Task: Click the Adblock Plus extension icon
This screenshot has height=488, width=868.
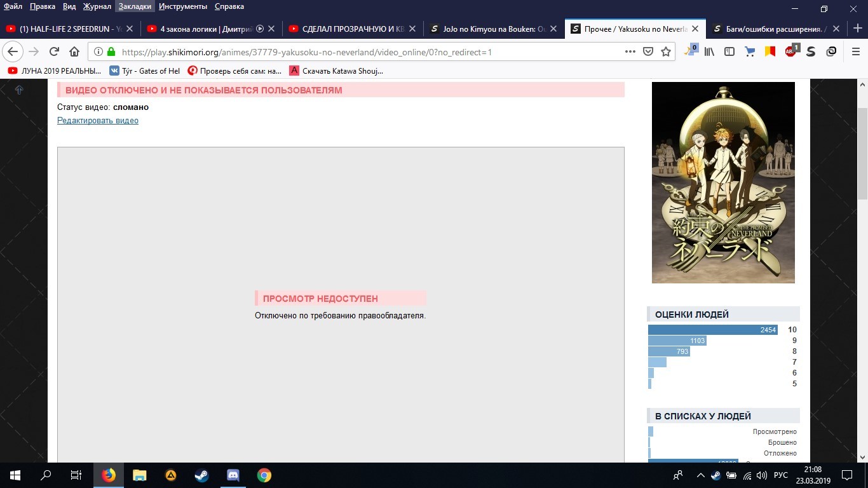Action: [x=791, y=51]
